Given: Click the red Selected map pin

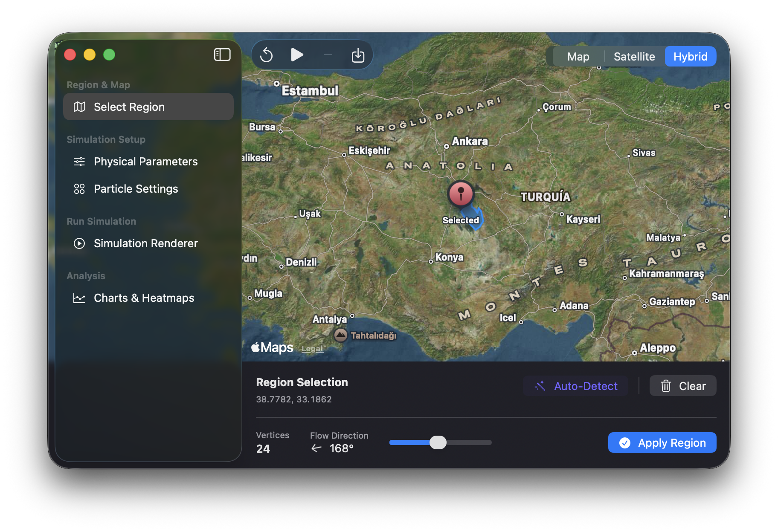Looking at the screenshot, I should click(461, 194).
